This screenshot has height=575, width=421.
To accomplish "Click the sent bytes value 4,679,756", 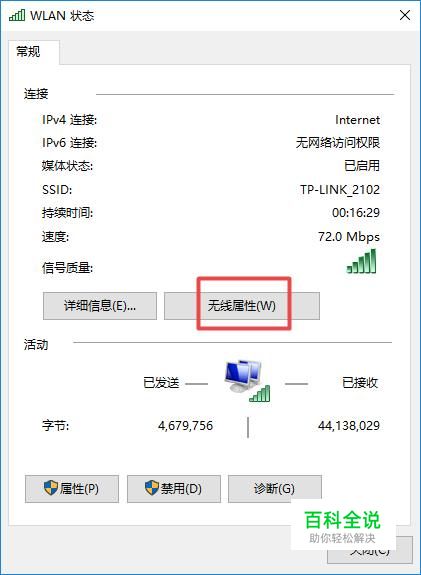I will [186, 426].
